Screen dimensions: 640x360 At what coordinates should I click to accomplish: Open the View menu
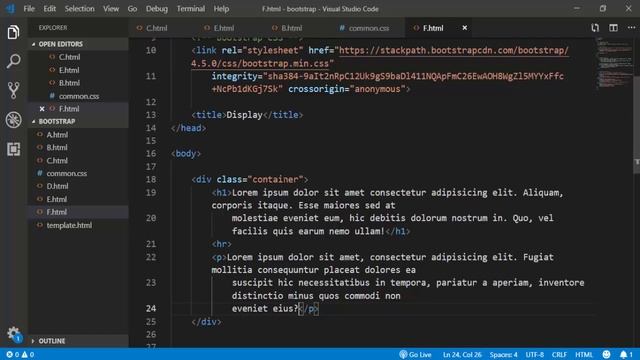(111, 9)
